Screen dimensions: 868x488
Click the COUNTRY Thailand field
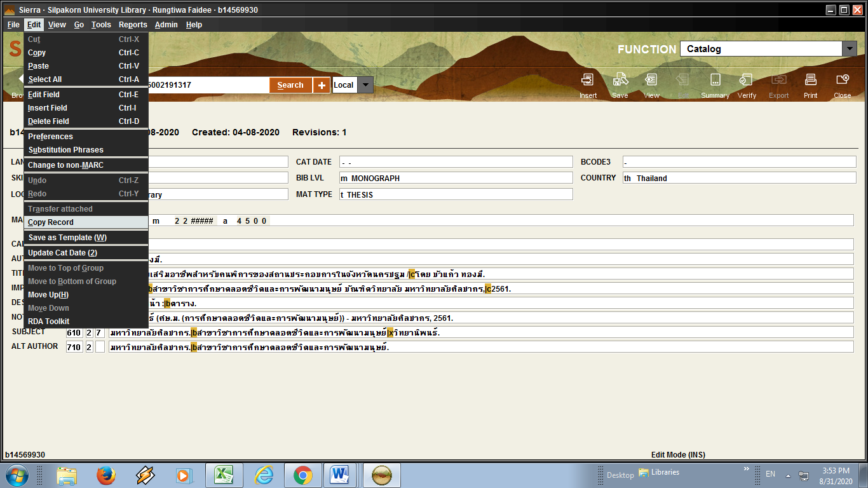[x=739, y=178]
